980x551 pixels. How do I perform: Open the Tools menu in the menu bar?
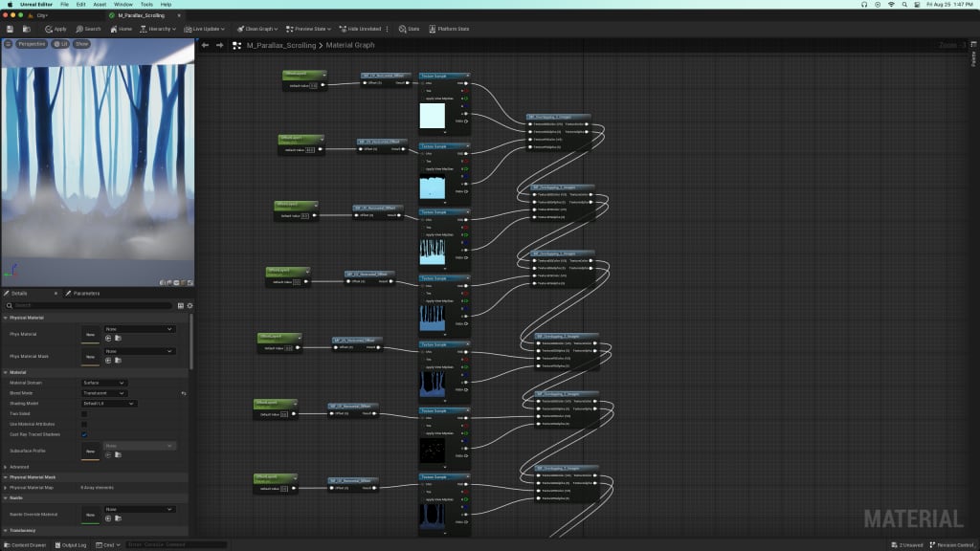[145, 4]
